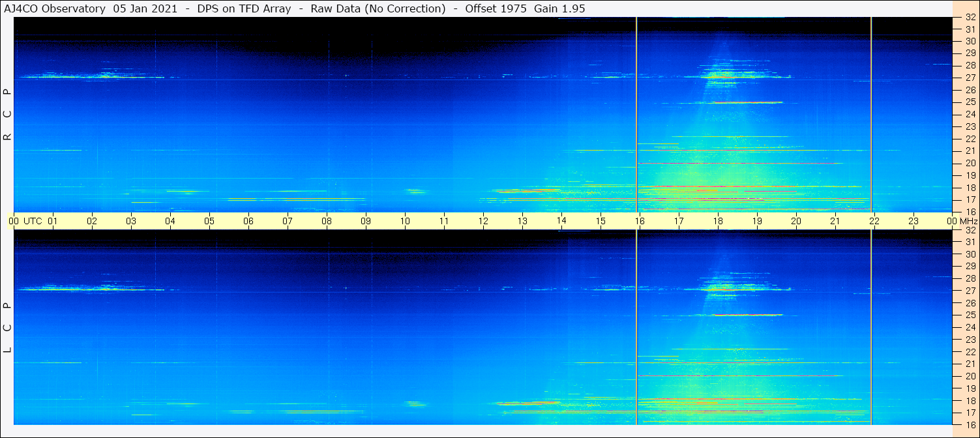The width and height of the screenshot is (980, 438).
Task: Click the '30' MHz label of RCP panel
Action: point(970,40)
